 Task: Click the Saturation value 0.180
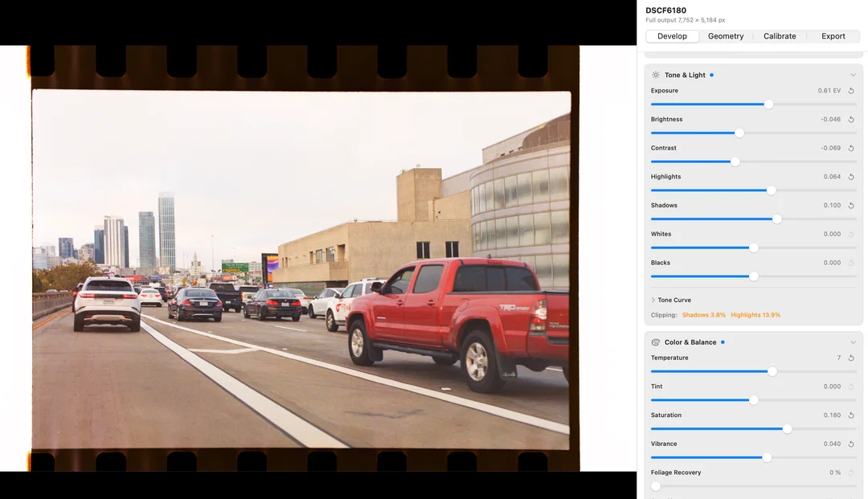832,415
